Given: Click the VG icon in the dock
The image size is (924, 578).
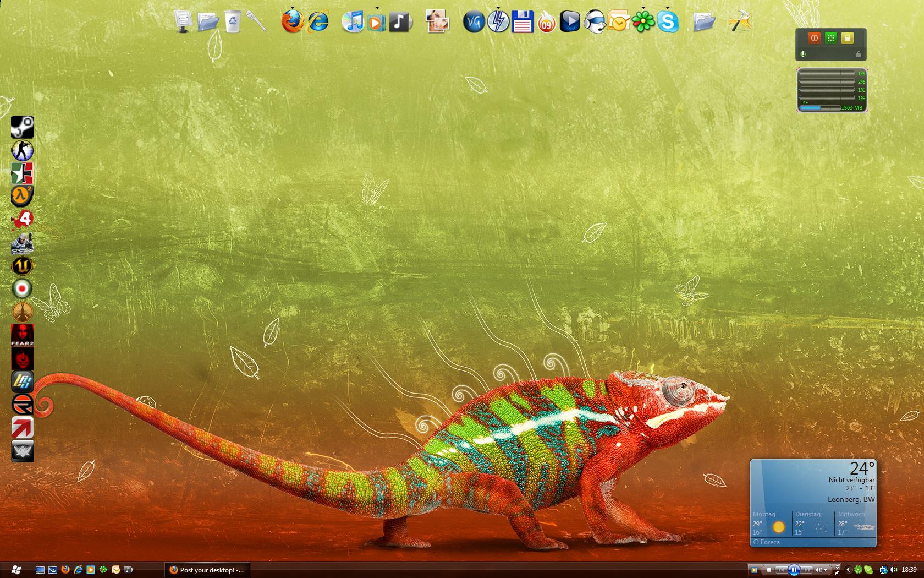Looking at the screenshot, I should click(473, 22).
